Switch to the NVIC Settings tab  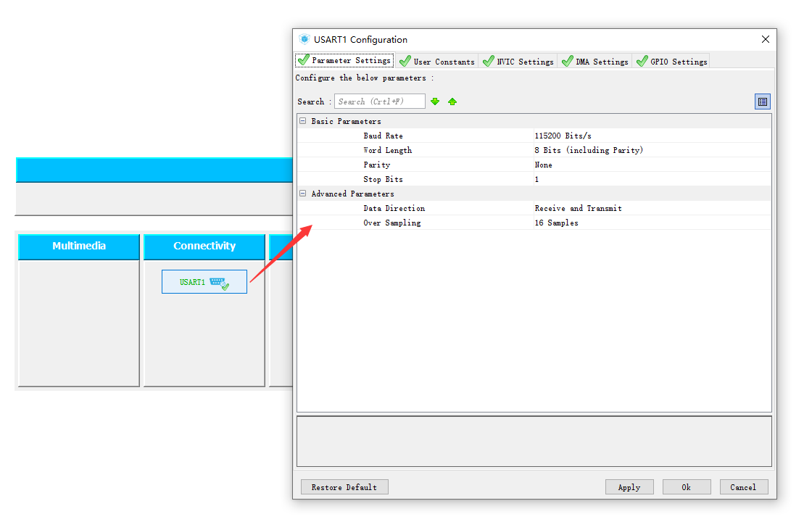[x=518, y=61]
